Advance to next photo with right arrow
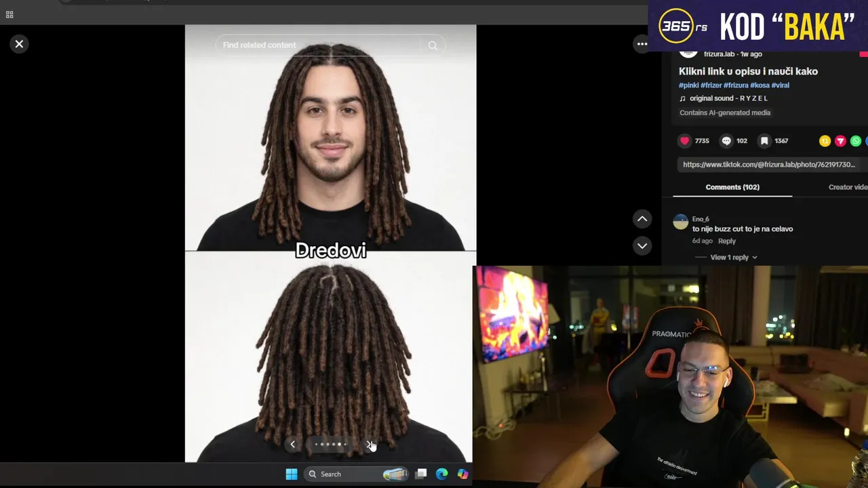This screenshot has height=488, width=868. click(x=369, y=445)
